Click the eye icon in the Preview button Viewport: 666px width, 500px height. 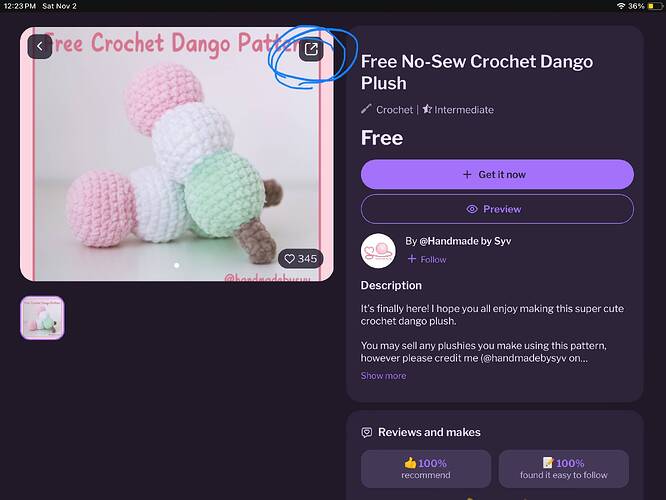[x=472, y=209]
